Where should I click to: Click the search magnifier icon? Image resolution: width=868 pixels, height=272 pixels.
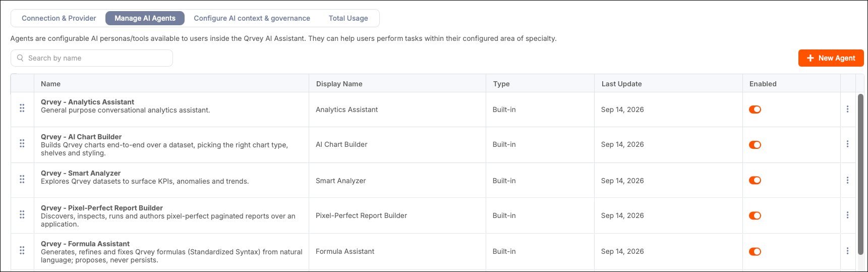tap(20, 58)
